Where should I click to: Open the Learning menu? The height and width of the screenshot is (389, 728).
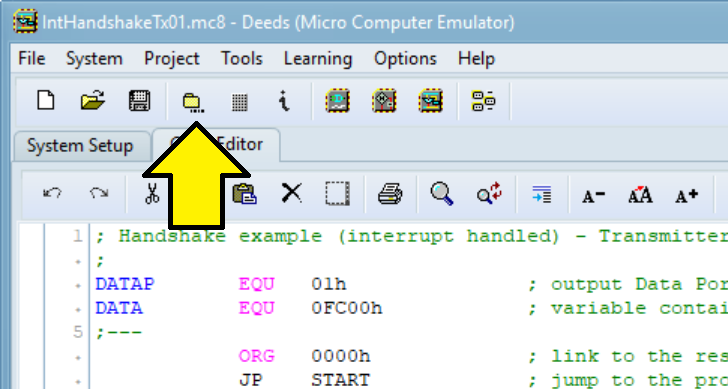tap(318, 59)
